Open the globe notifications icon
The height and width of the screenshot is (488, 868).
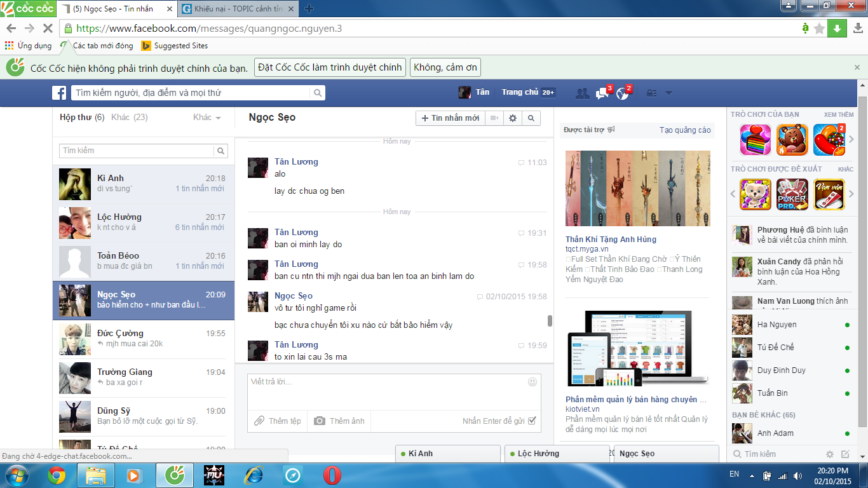click(x=622, y=93)
